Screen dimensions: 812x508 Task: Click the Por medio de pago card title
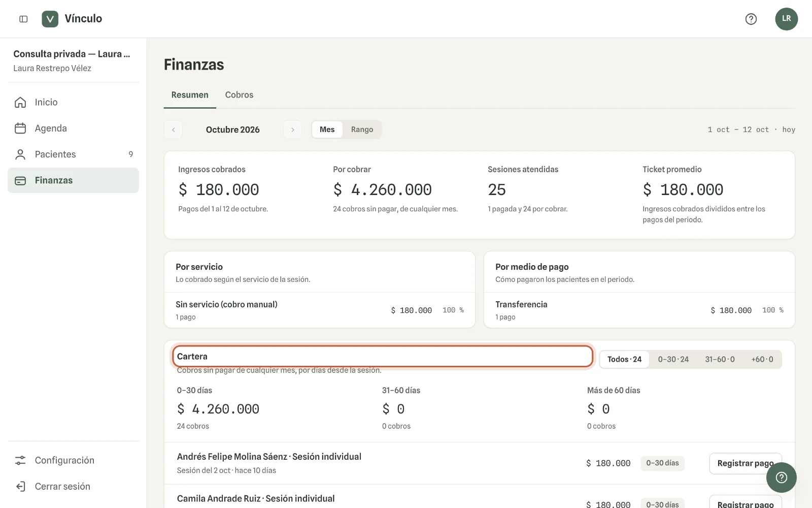tap(532, 267)
